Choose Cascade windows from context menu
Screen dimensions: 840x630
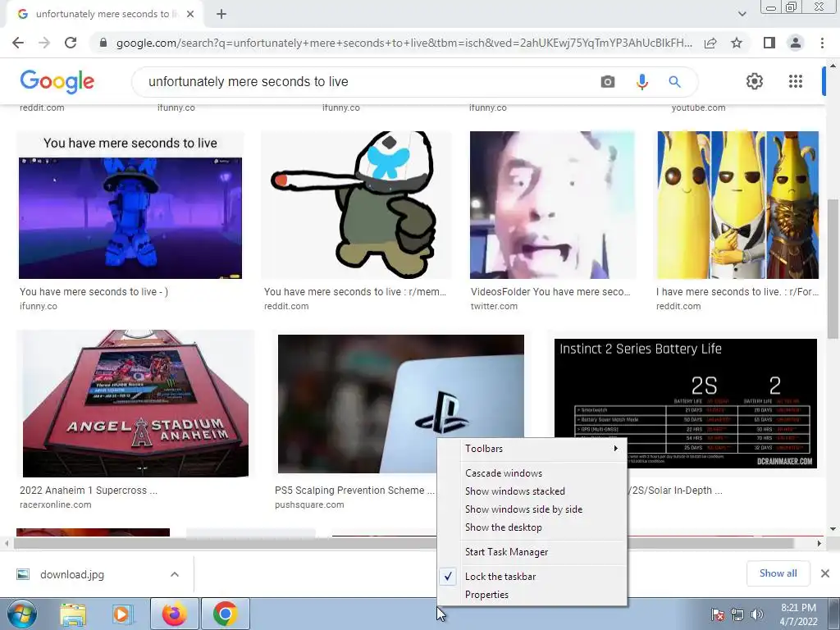coord(532,473)
